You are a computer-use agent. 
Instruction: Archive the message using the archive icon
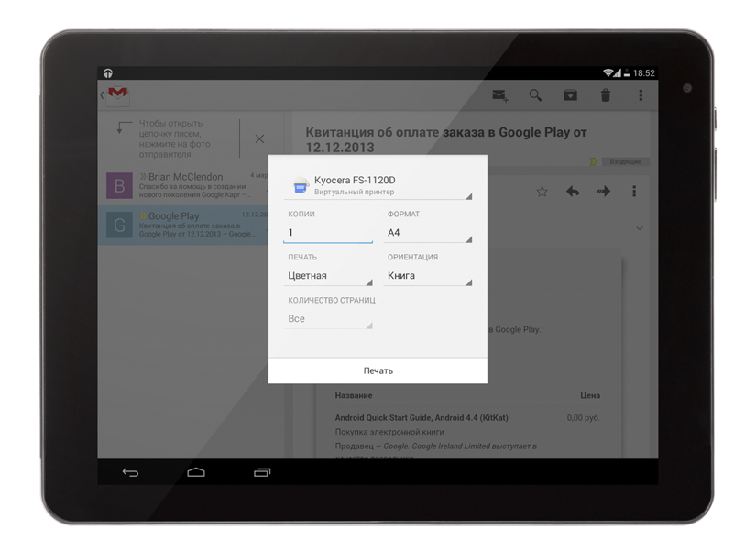pyautogui.click(x=570, y=95)
